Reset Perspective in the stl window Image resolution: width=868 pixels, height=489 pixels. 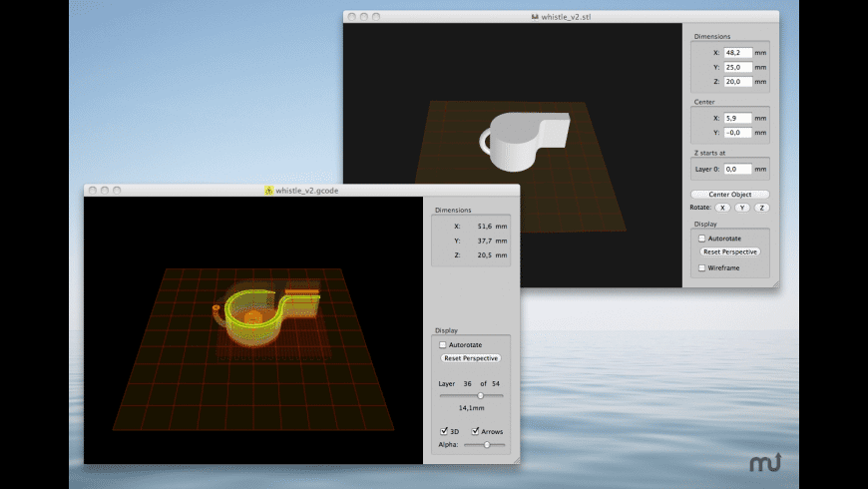click(729, 251)
